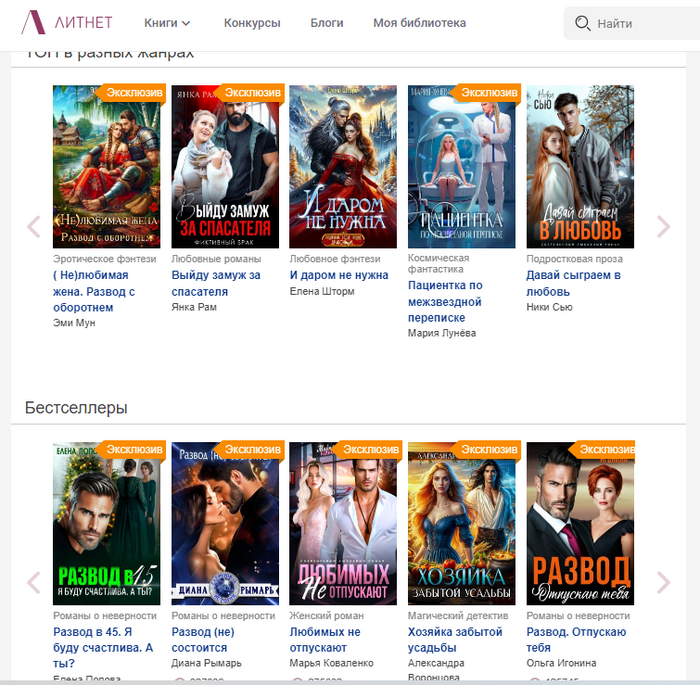Open genre Подростковая проза
Viewport: 700px width, 685px height.
pyautogui.click(x=574, y=259)
